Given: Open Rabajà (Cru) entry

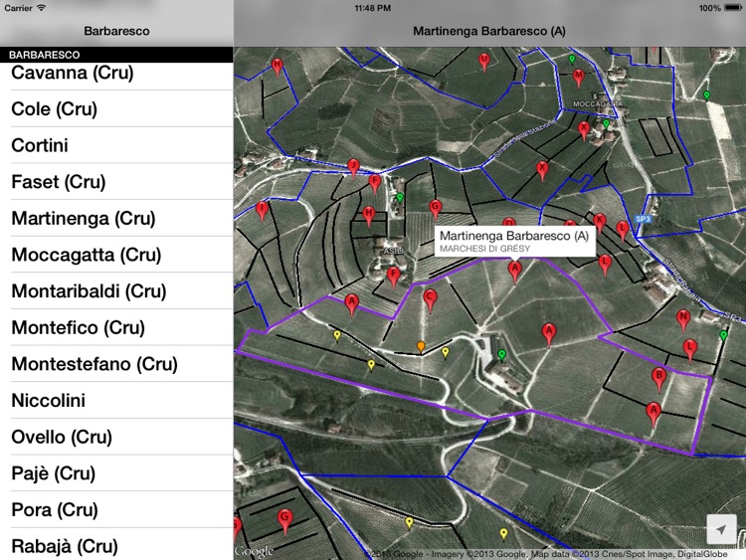Looking at the screenshot, I should click(x=116, y=544).
